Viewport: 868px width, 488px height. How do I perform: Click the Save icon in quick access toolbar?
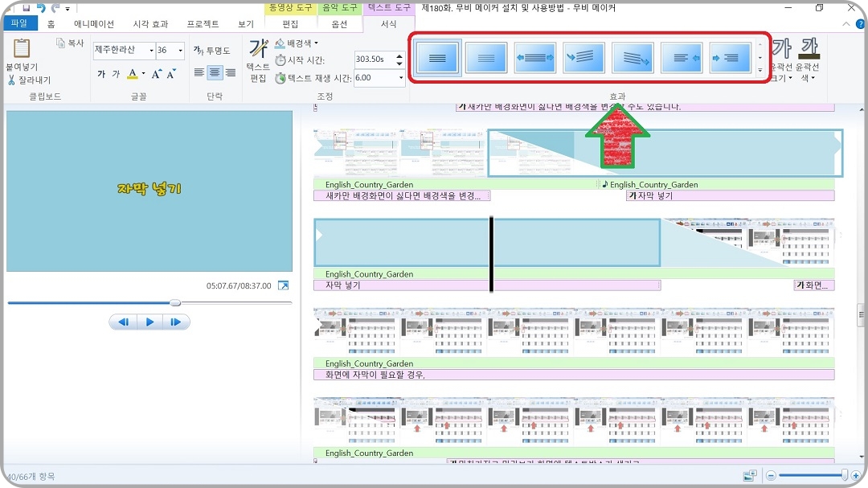pyautogui.click(x=26, y=8)
